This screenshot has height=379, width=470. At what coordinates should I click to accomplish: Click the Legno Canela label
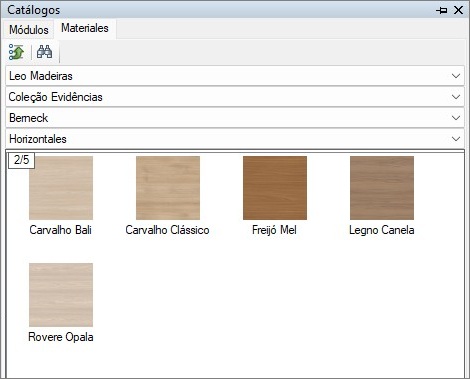click(x=382, y=230)
